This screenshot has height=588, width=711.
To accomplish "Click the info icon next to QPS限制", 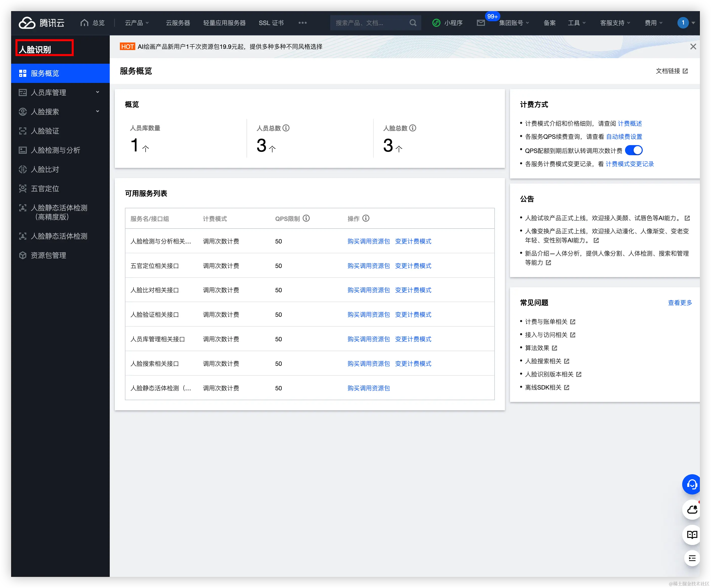I will tap(306, 218).
